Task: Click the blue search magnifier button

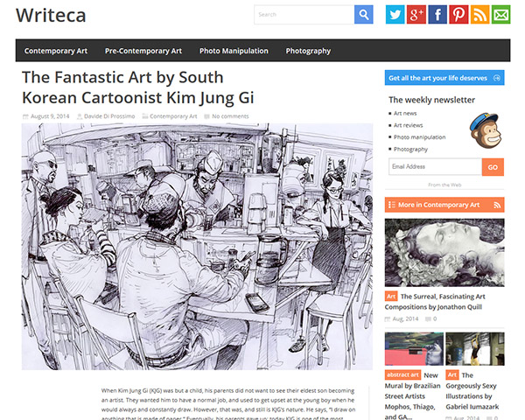Action: (x=364, y=14)
